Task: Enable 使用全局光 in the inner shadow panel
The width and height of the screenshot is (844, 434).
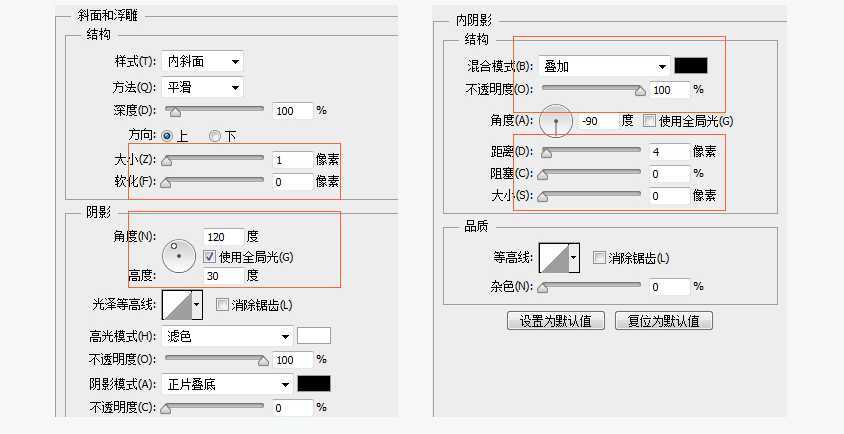Action: click(650, 121)
